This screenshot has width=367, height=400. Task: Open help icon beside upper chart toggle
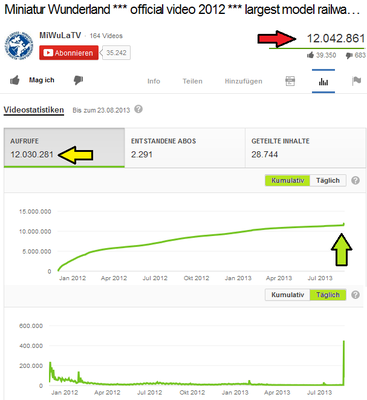356,180
